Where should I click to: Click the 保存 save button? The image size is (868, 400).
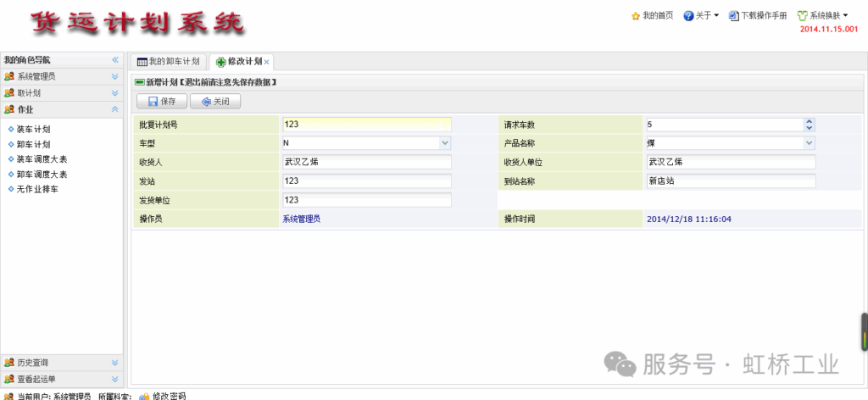click(161, 102)
